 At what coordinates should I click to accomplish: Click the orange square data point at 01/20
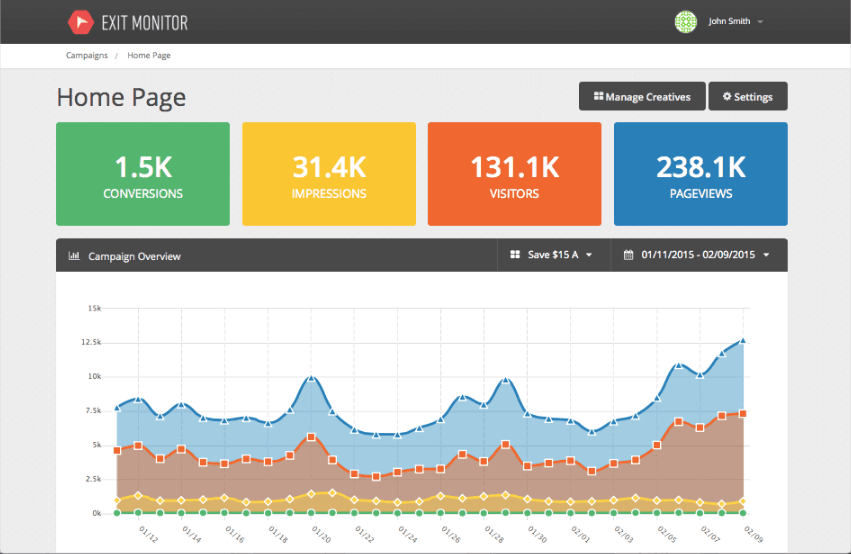coord(312,437)
